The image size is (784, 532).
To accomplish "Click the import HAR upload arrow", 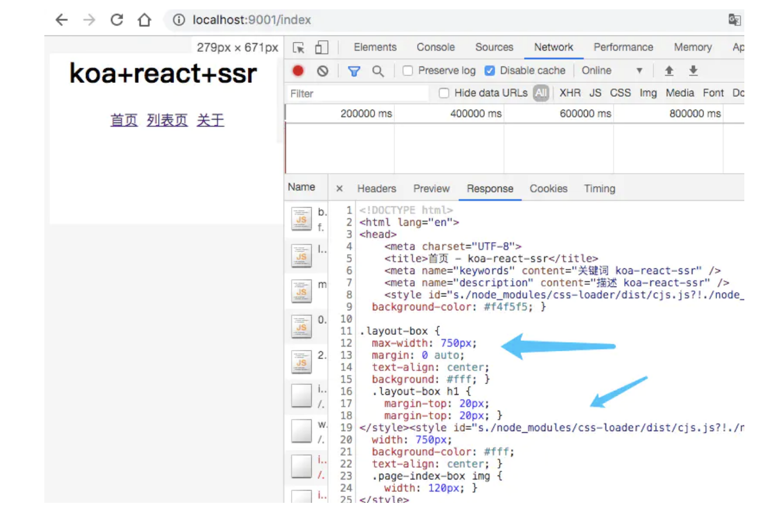I will coord(669,71).
